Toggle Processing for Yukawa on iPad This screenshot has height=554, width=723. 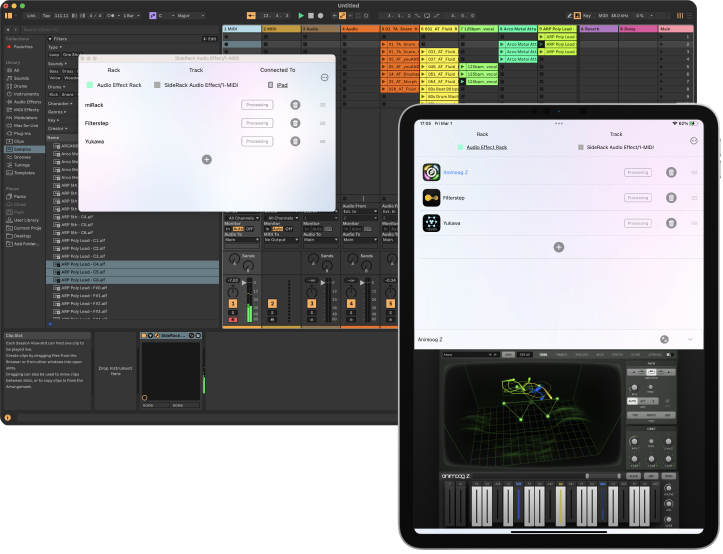point(637,223)
